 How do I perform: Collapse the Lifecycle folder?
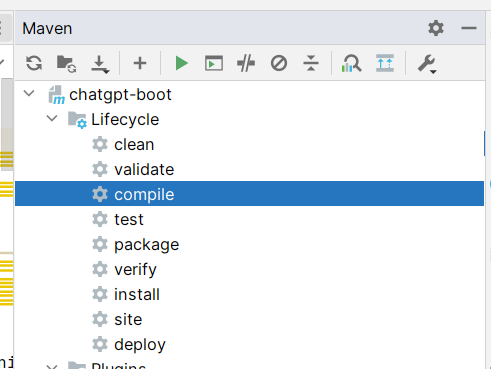point(52,118)
